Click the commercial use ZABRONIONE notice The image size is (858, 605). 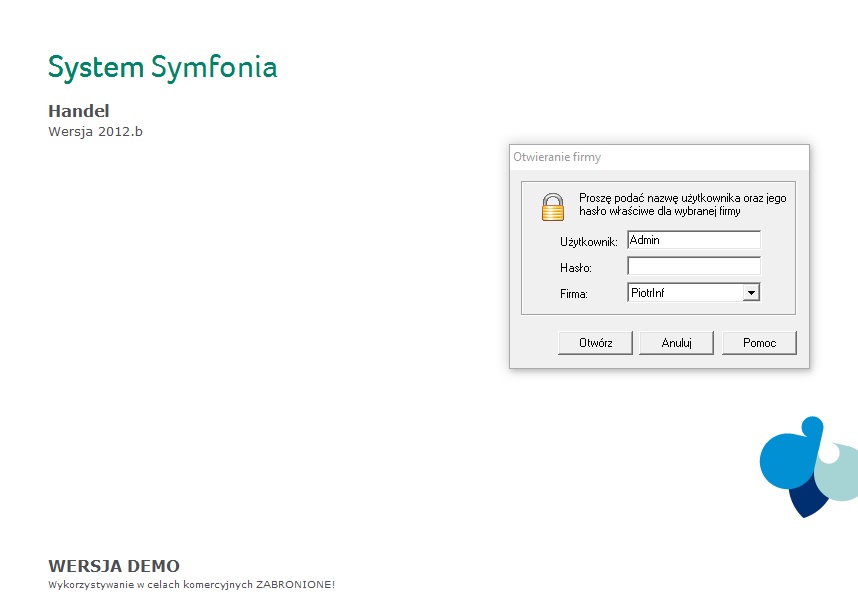pyautogui.click(x=192, y=585)
